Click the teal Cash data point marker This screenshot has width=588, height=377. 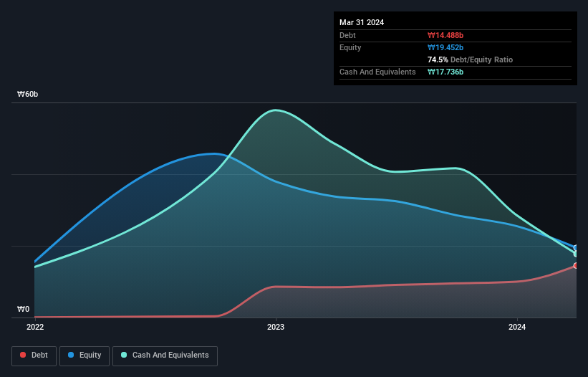577,254
